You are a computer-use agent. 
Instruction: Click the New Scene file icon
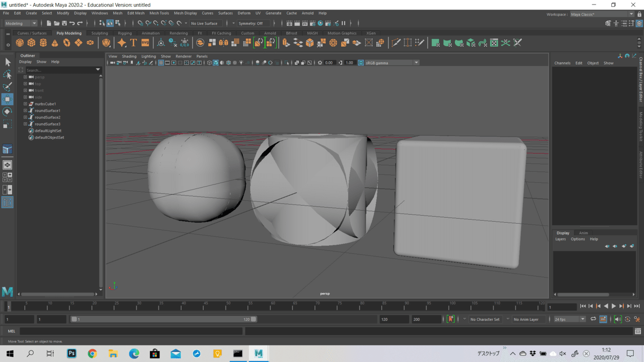tap(49, 23)
